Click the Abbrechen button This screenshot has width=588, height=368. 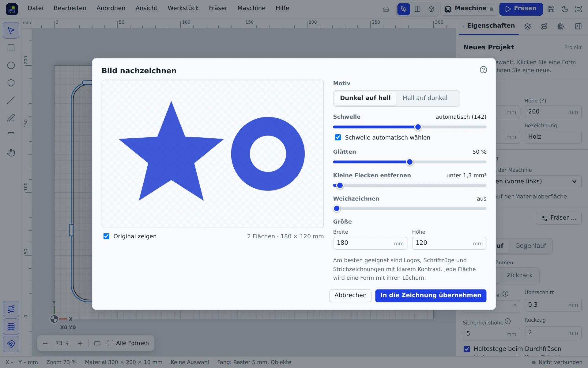point(350,295)
